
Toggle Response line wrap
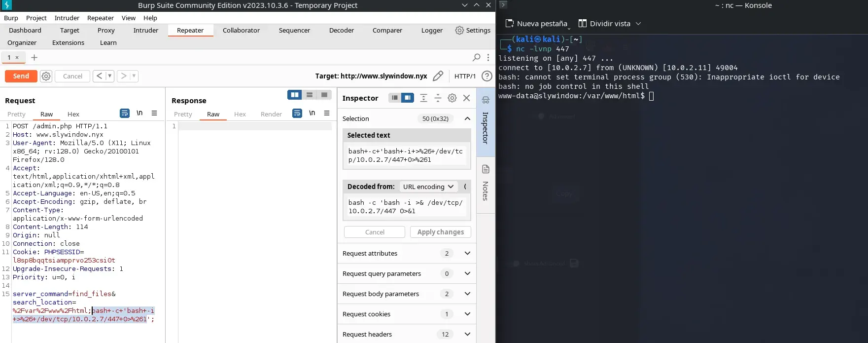(x=297, y=113)
